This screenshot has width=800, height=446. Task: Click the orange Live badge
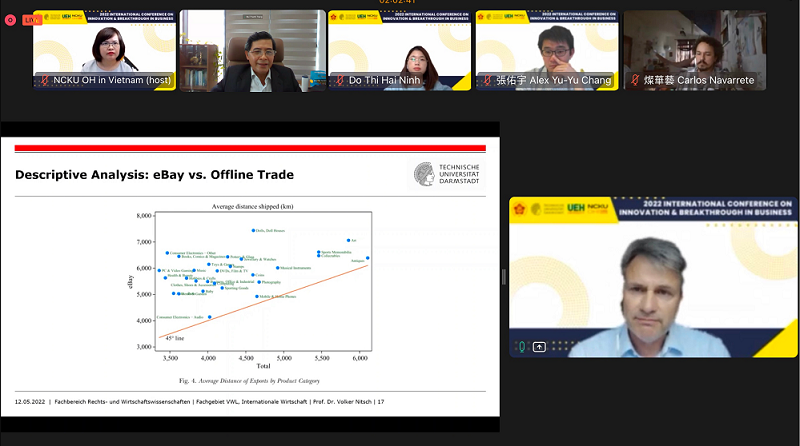pyautogui.click(x=31, y=20)
